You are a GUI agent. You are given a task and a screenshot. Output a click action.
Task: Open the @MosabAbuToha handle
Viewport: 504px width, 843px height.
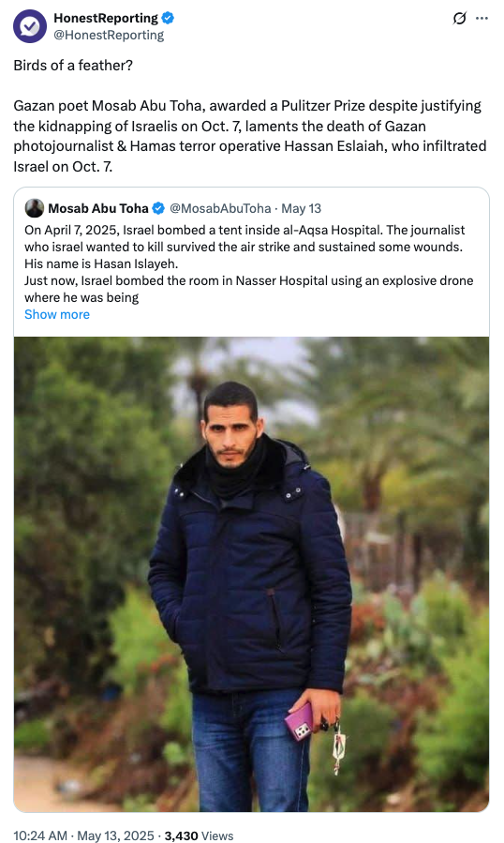[x=220, y=208]
